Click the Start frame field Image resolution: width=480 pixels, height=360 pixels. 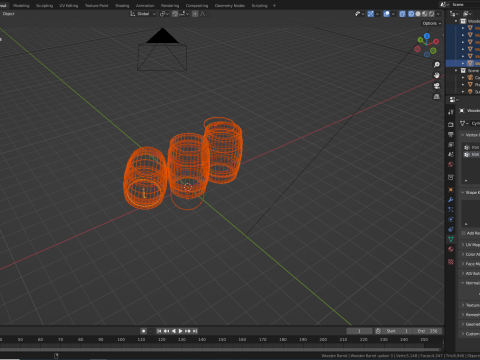tap(398, 331)
